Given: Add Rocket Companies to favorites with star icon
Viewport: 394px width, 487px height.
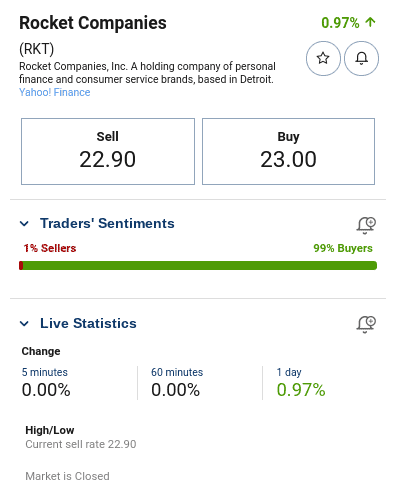Looking at the screenshot, I should coord(323,58).
